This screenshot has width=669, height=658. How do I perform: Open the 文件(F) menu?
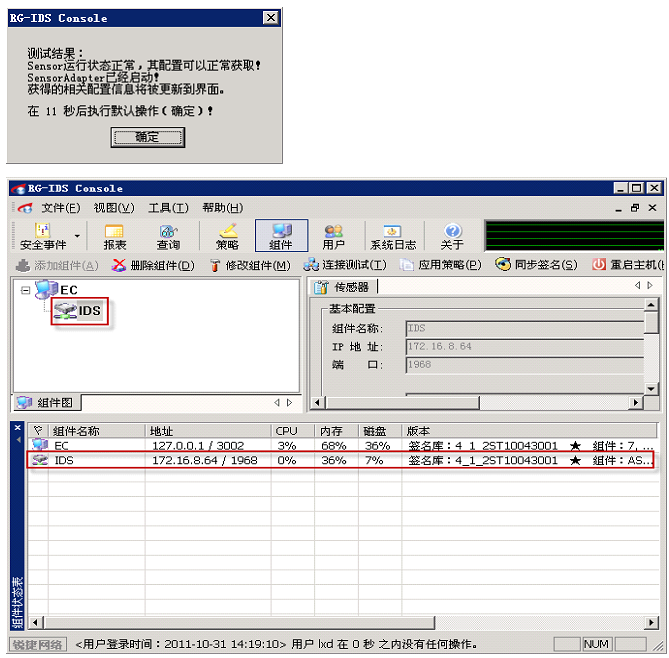(61, 208)
